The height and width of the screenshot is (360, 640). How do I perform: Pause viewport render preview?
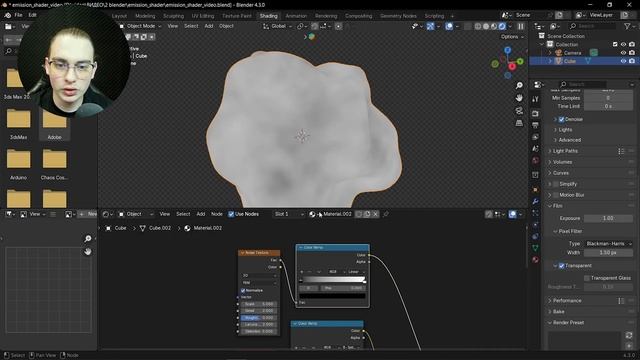coord(521,26)
